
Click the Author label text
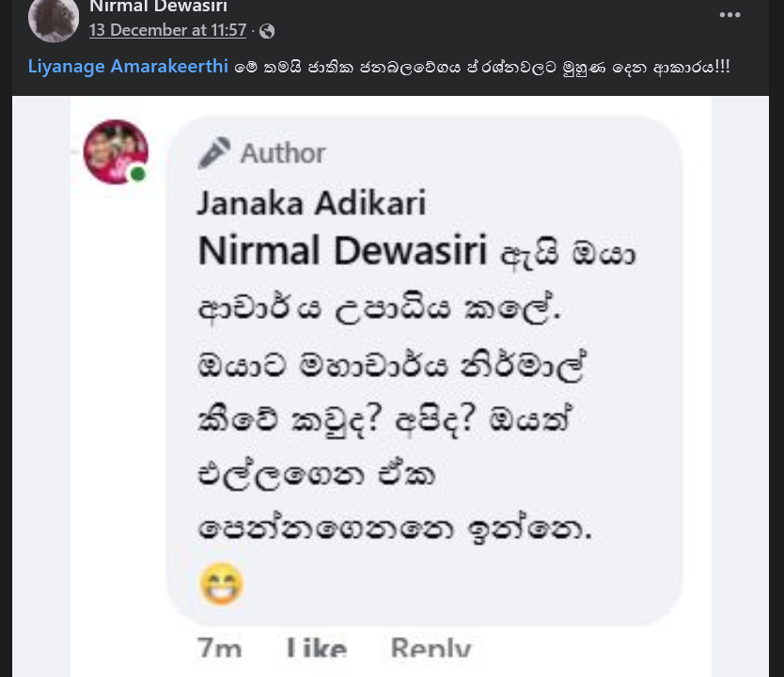tap(283, 153)
